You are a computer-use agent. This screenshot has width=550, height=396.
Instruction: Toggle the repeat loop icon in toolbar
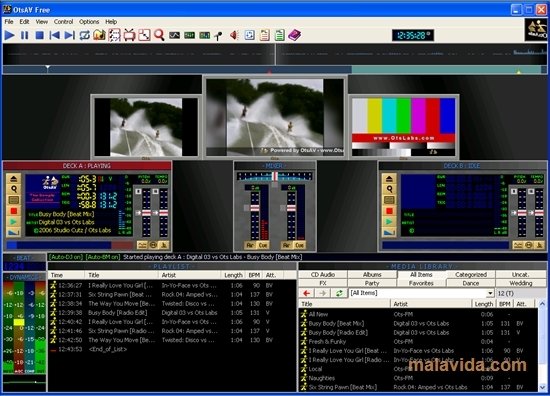coord(85,35)
